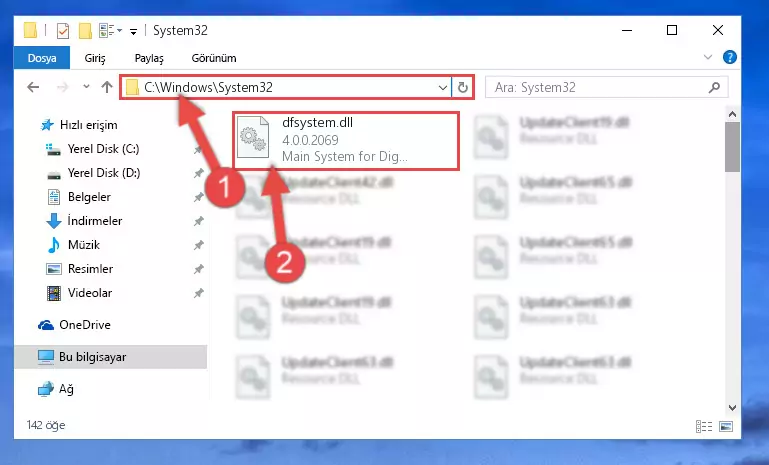The width and height of the screenshot is (769, 465).
Task: Open Yerel Disk (C:) in sidebar
Action: pyautogui.click(x=103, y=149)
